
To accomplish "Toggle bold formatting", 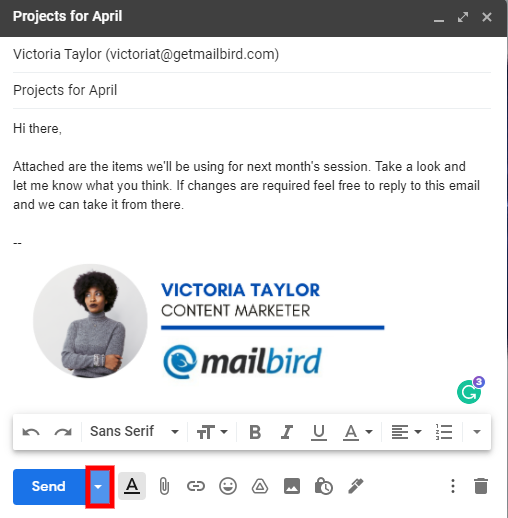I will [255, 432].
